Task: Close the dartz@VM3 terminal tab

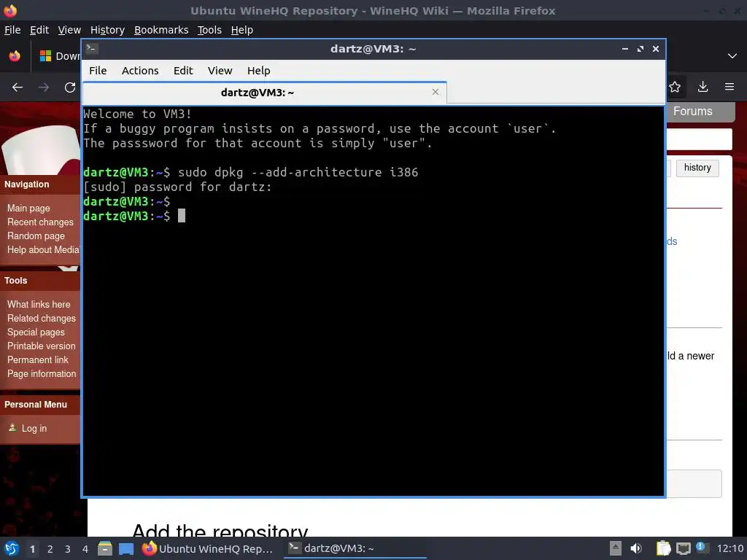Action: point(435,92)
